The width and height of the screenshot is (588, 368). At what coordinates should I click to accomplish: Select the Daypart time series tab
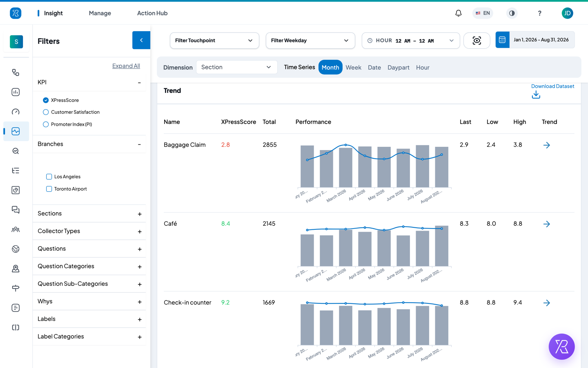click(399, 67)
